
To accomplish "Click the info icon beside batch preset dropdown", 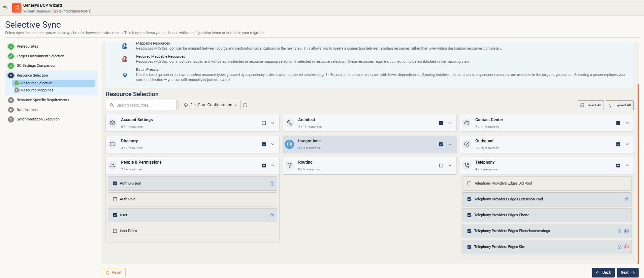I will [245, 105].
